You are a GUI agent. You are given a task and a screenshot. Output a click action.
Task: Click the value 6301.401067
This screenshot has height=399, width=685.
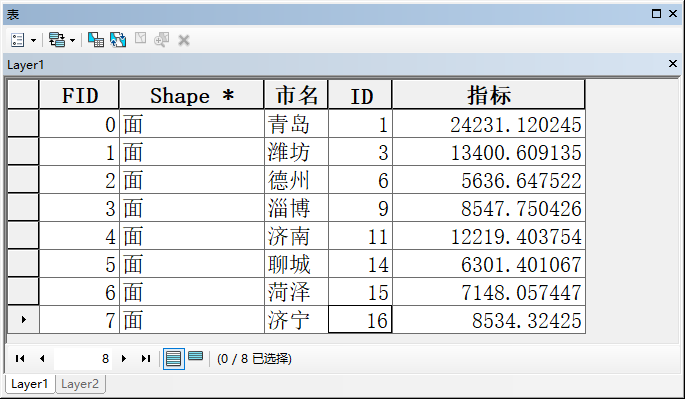point(521,265)
